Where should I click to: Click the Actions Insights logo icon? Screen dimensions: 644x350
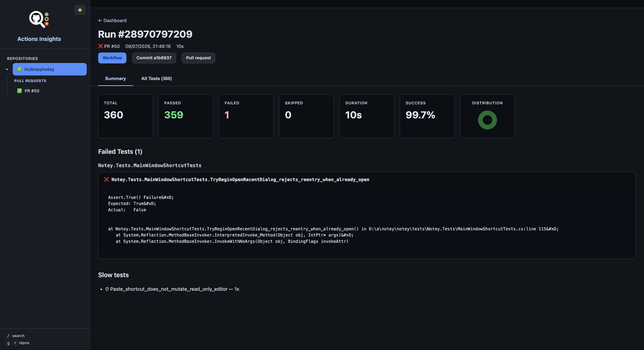39,19
